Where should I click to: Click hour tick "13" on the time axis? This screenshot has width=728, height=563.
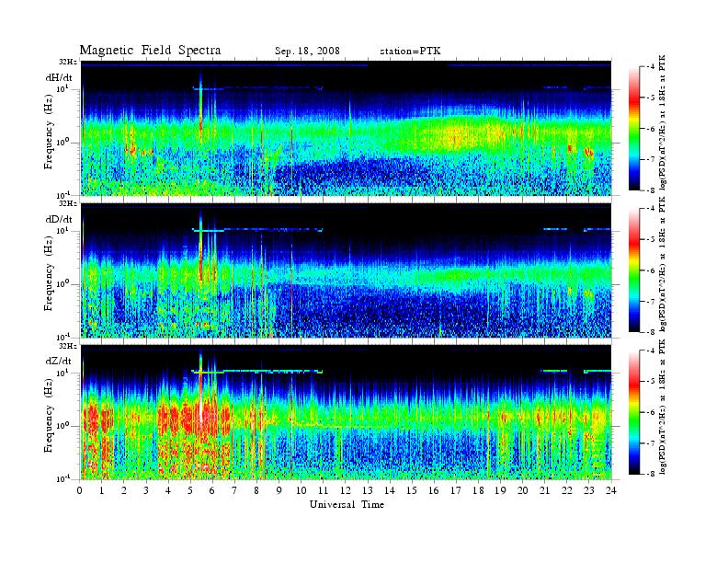368,490
